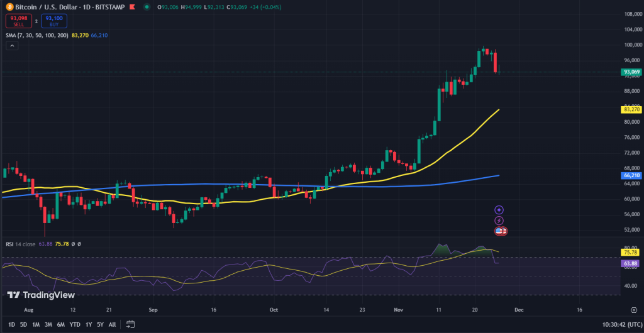644x333 pixels.
Task: Open Bitcoin / U.S. Dollar symbol title
Action: 69,7
